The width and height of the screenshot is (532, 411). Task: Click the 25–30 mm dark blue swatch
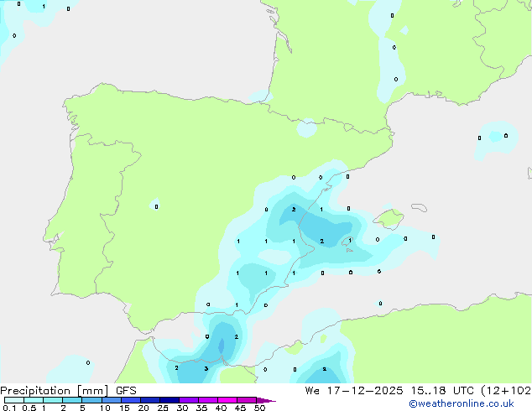[x=170, y=400]
